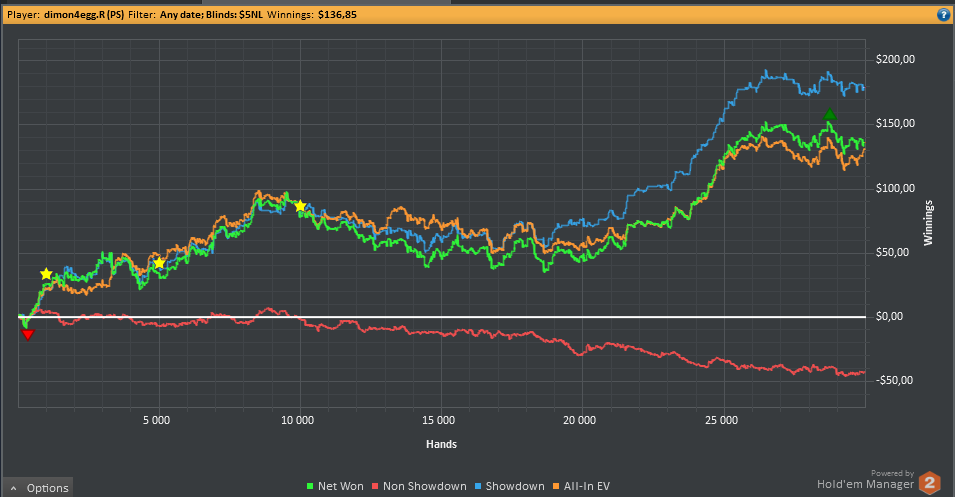Viewport: 955px width, 497px height.
Task: Click the red downward triangle marker
Action: [x=27, y=334]
